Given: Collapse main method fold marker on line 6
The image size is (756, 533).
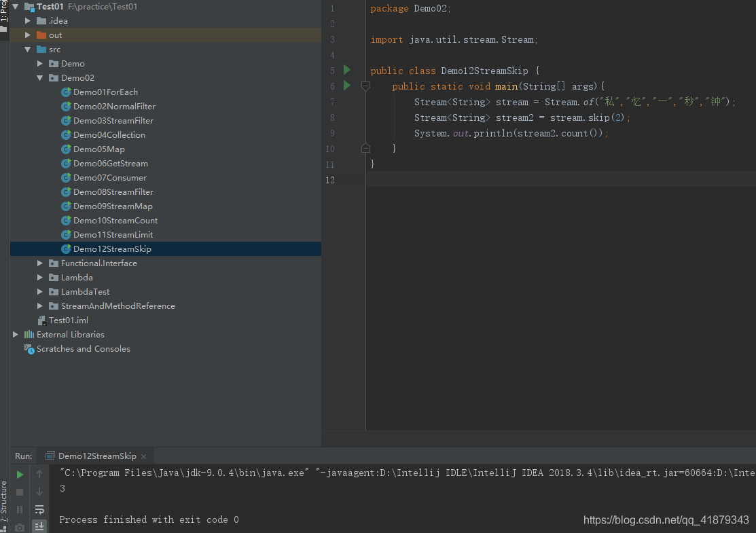Looking at the screenshot, I should pos(365,86).
